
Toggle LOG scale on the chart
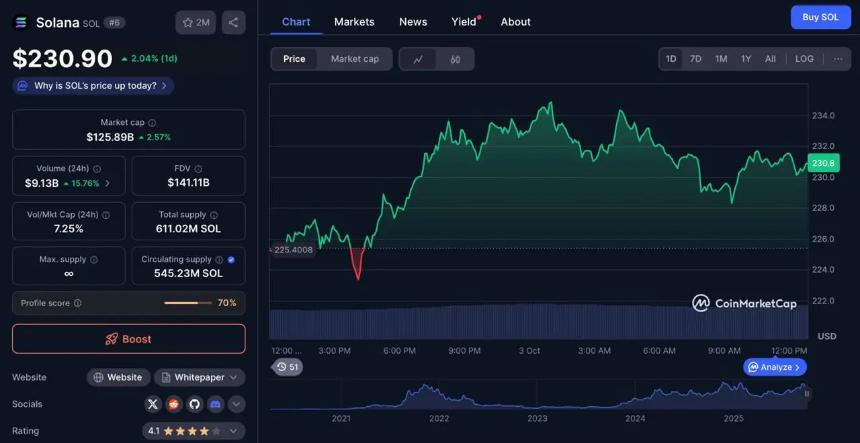pyautogui.click(x=804, y=59)
